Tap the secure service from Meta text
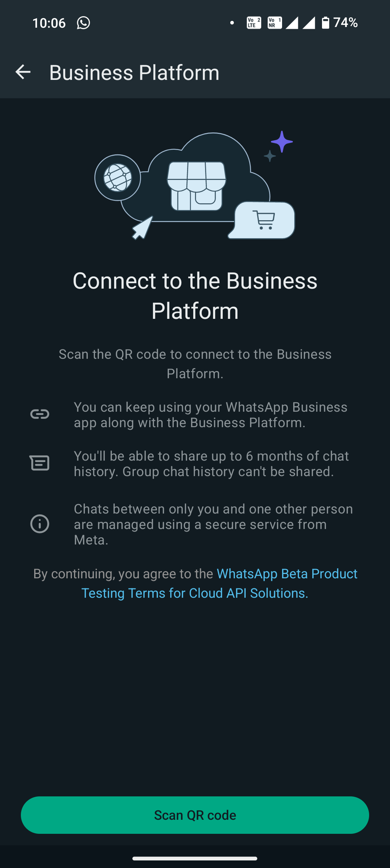Image resolution: width=390 pixels, height=868 pixels. point(213,524)
